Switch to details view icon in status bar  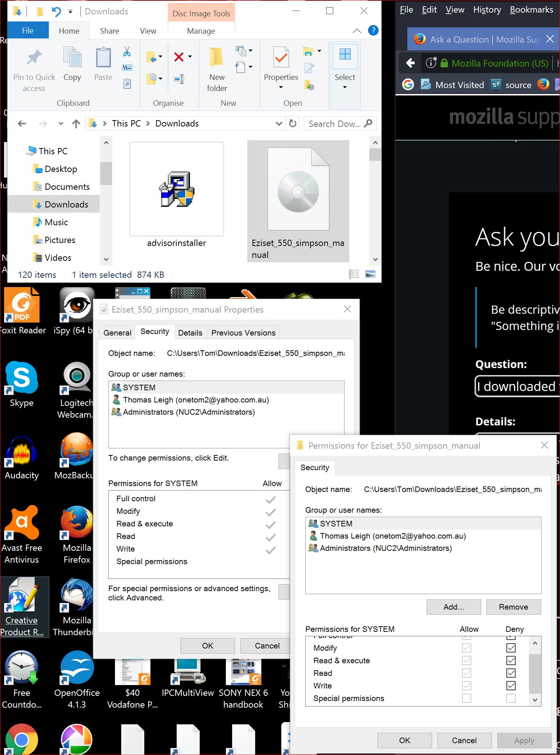point(354,274)
